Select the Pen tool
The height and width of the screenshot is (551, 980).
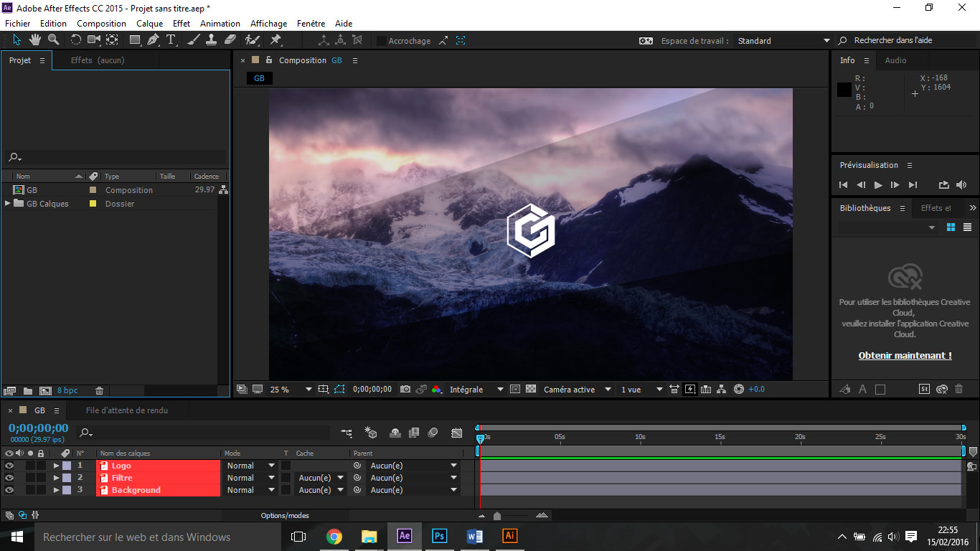pos(153,40)
